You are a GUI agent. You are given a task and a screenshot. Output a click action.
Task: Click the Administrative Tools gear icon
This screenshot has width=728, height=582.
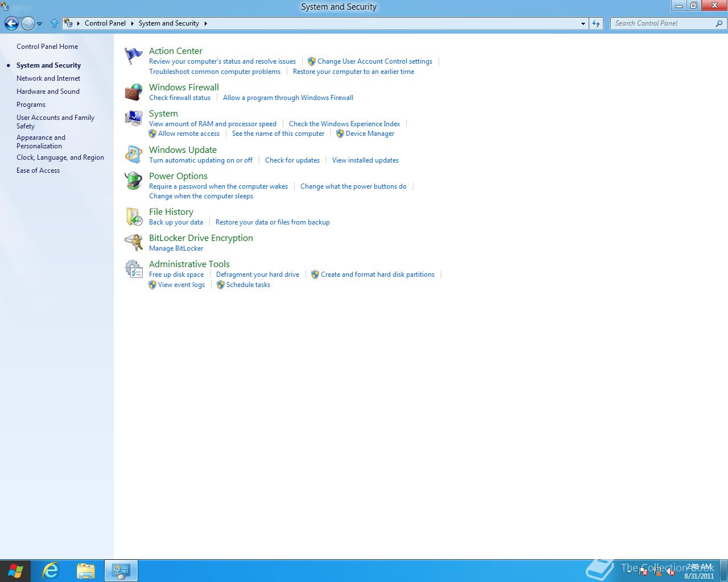pyautogui.click(x=134, y=269)
